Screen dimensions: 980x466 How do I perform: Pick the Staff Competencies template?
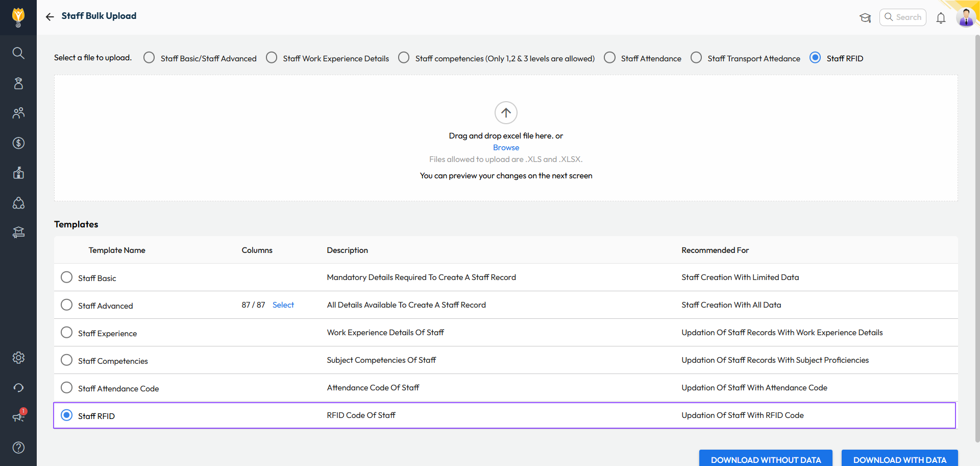pos(66,360)
